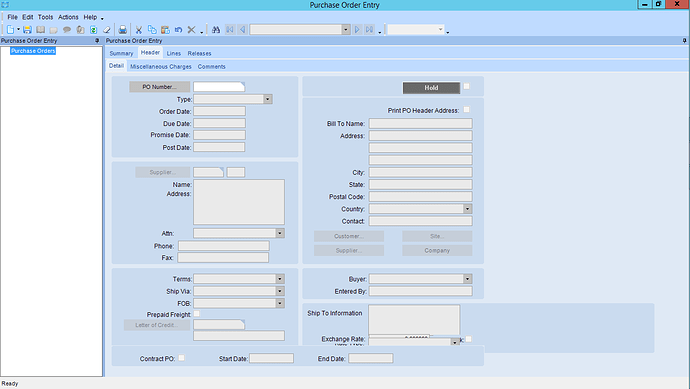Click the Start Date field
Viewport: 690px width, 389px height.
tap(272, 358)
